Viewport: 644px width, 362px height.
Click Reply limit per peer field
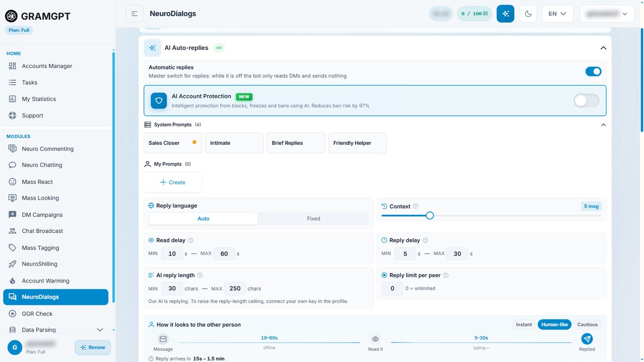tap(392, 289)
